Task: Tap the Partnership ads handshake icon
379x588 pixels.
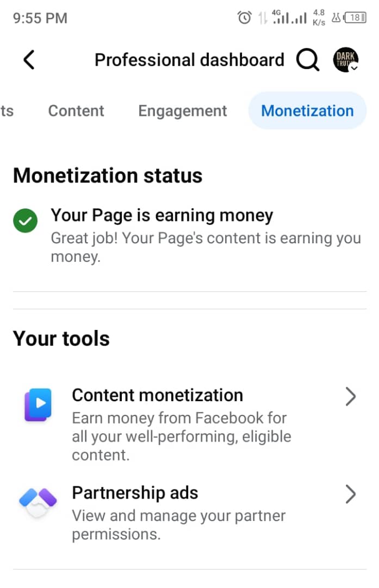Action: 38,500
